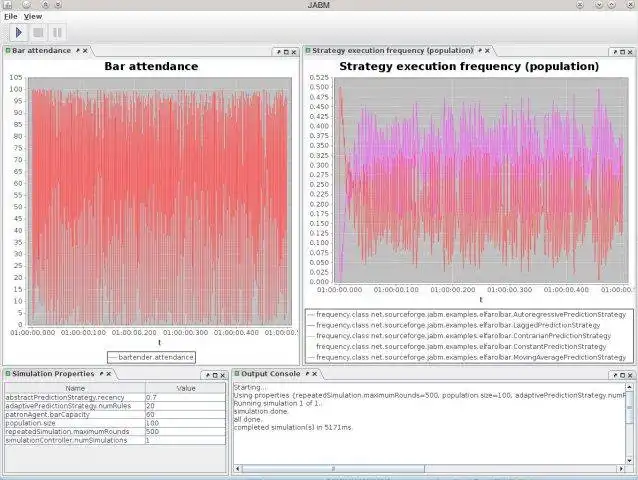Close the Strategy execution frequency tab
The width and height of the screenshot is (638, 480).
[487, 51]
